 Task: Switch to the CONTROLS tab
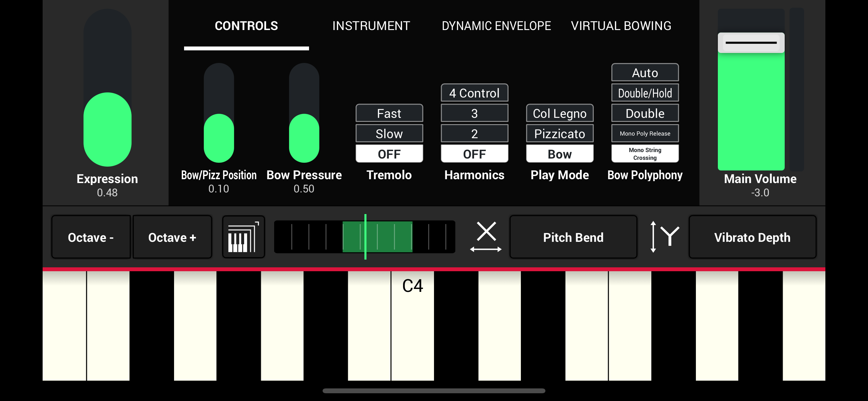[x=246, y=26]
